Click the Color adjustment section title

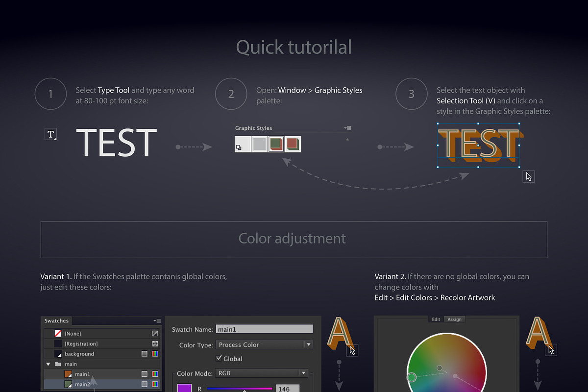click(292, 239)
